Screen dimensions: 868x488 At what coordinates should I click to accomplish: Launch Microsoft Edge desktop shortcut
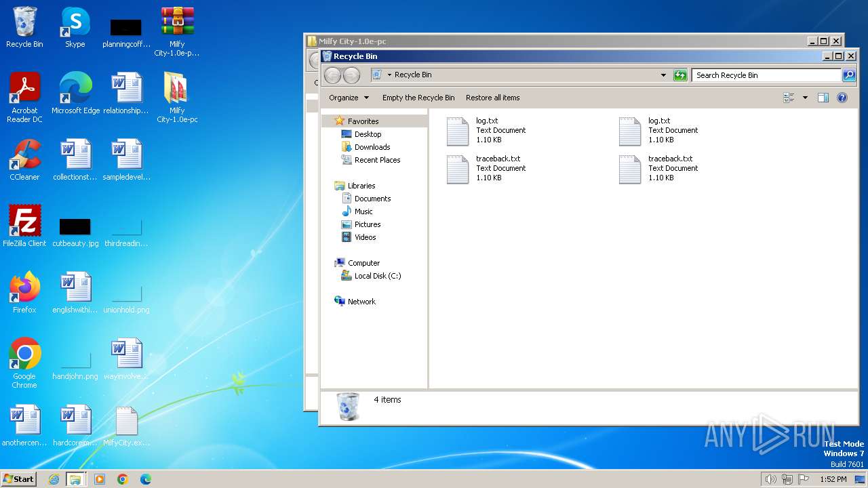pos(75,94)
